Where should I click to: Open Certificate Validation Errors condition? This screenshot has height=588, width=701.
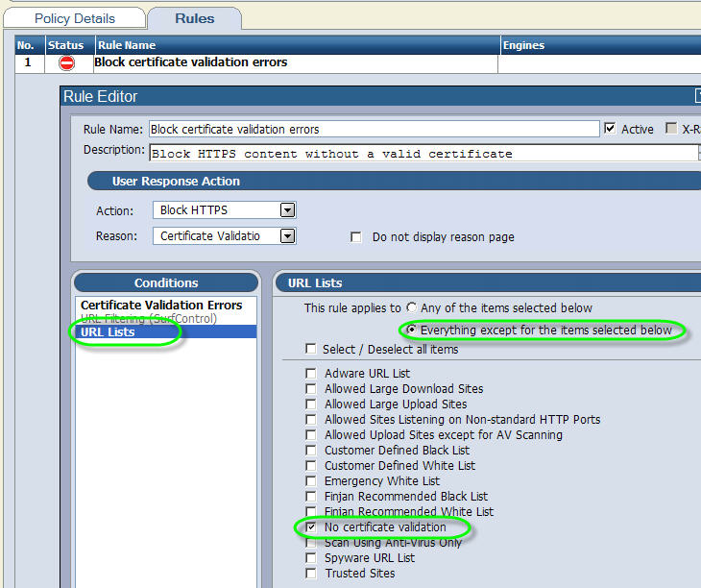(161, 306)
